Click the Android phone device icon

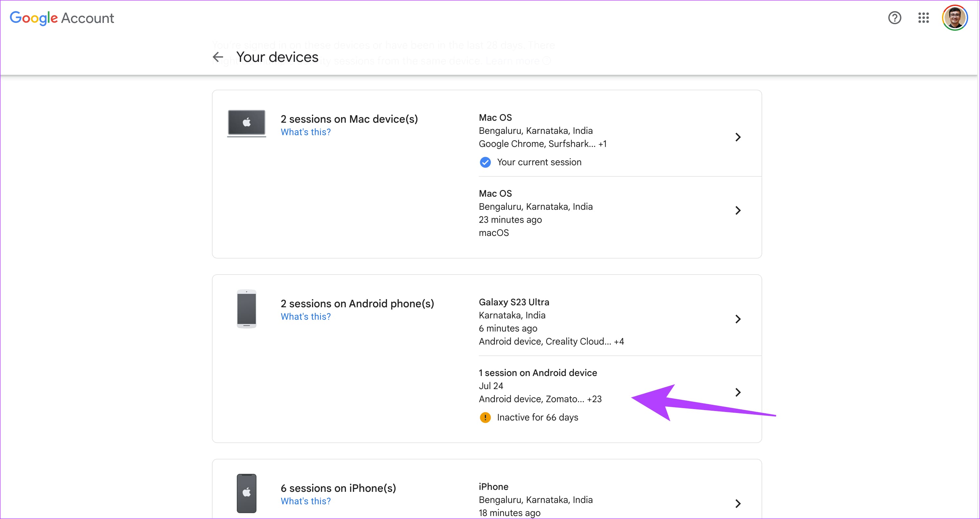click(247, 309)
